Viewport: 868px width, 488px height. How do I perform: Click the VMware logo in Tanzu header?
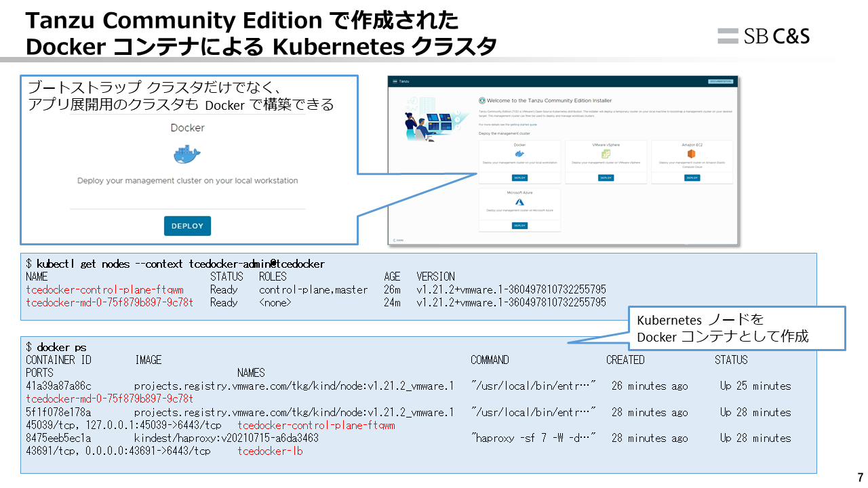[393, 81]
